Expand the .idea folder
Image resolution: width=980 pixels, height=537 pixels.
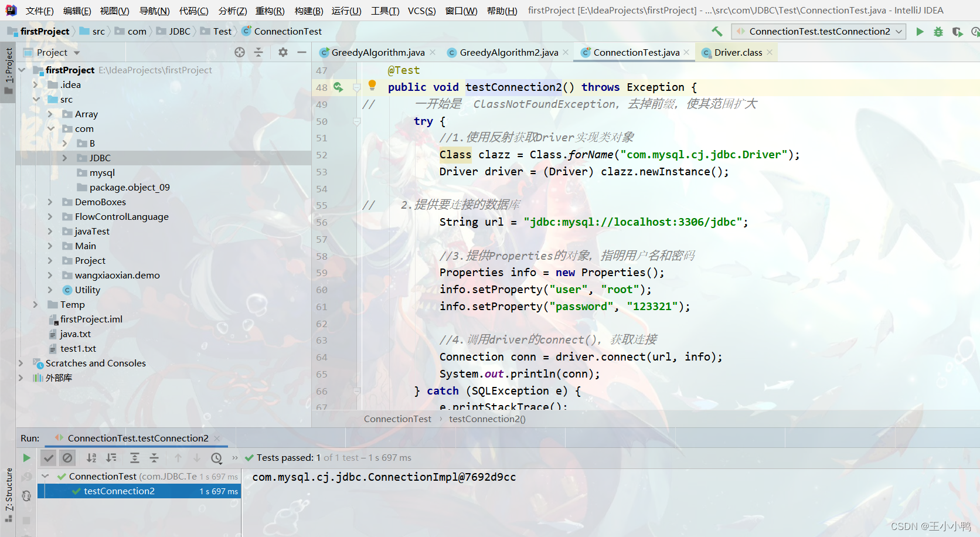(x=36, y=85)
